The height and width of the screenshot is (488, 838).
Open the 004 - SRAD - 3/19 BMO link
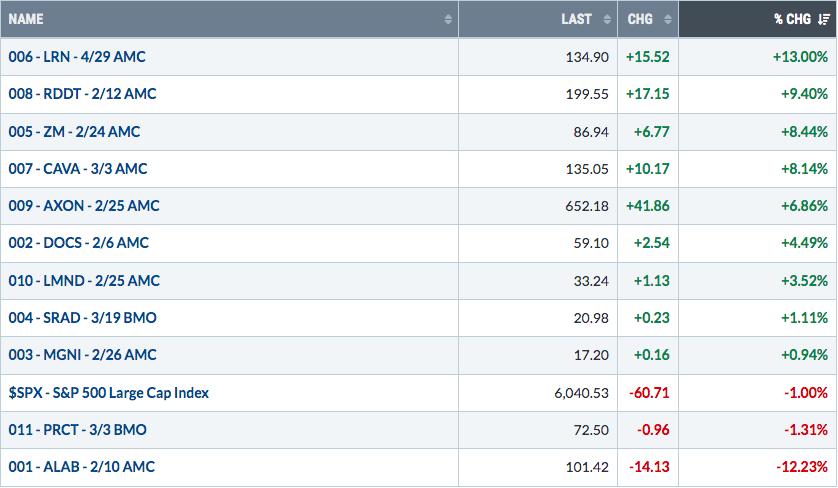[x=83, y=317]
